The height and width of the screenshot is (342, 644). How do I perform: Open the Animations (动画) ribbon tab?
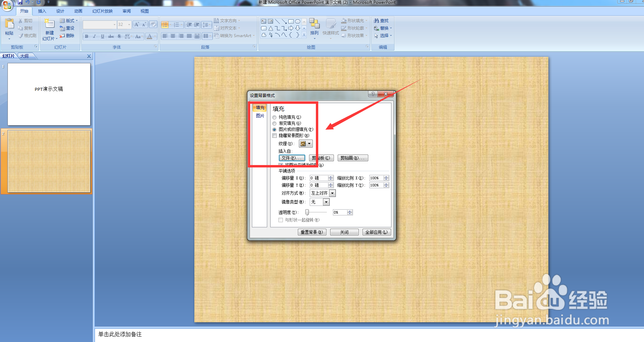[78, 11]
